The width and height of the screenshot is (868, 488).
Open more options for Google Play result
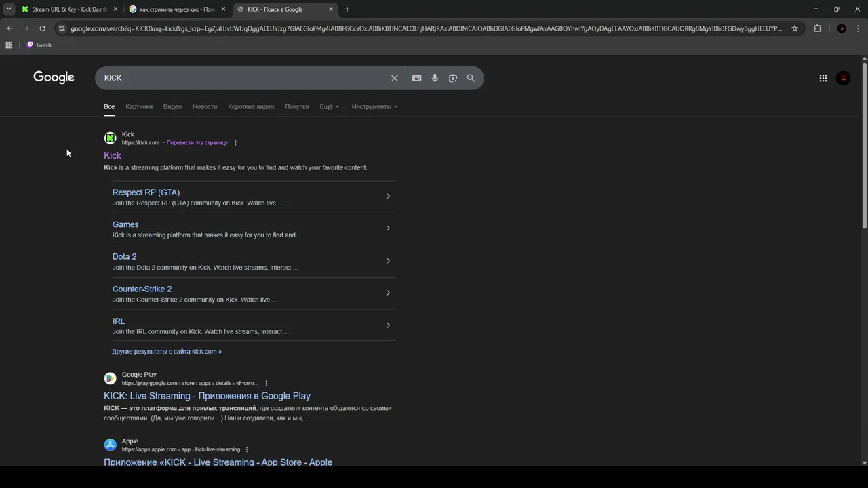point(266,384)
